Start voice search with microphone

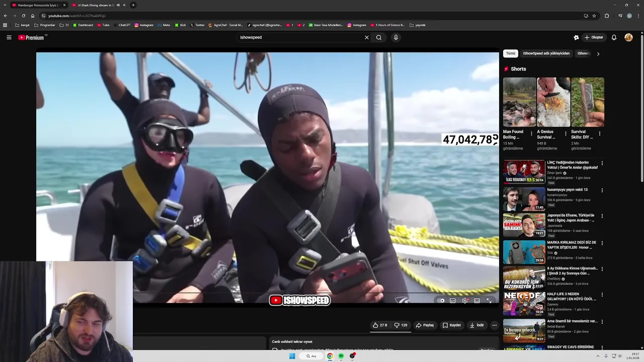396,37
